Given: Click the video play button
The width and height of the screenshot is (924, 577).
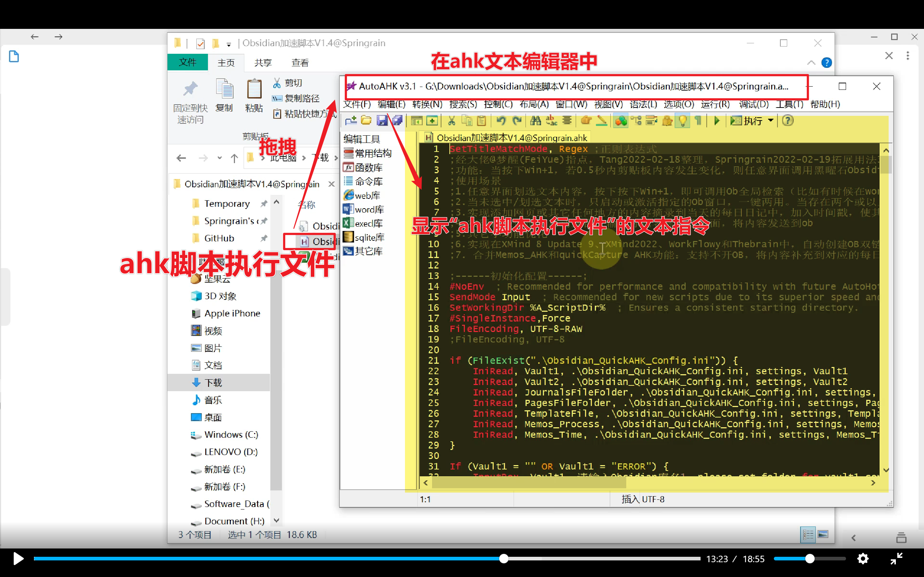Looking at the screenshot, I should (x=18, y=559).
